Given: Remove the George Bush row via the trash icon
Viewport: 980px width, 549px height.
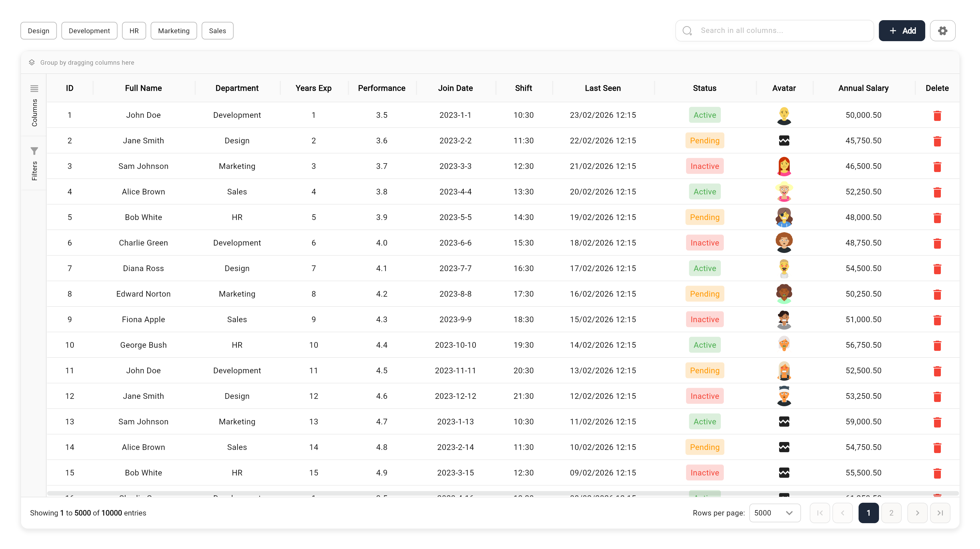Looking at the screenshot, I should (937, 345).
